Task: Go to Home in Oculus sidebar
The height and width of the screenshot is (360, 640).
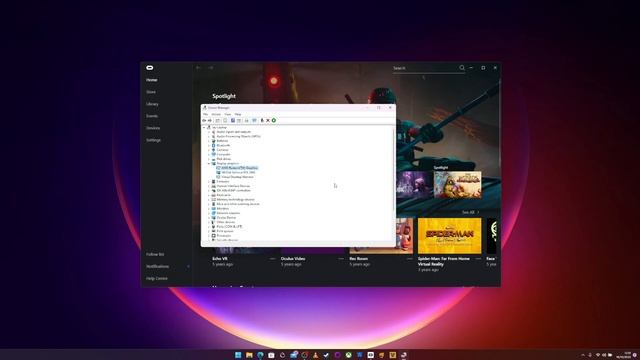Action: [x=152, y=80]
